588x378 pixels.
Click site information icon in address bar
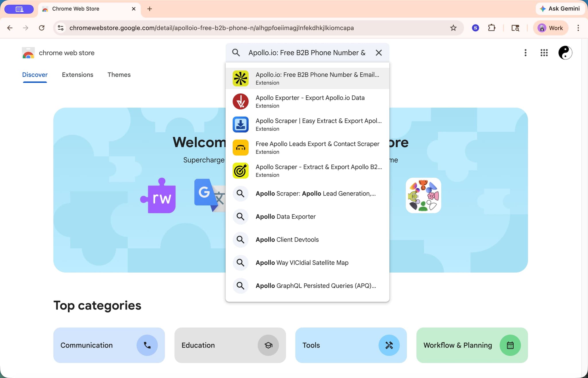pyautogui.click(x=61, y=28)
